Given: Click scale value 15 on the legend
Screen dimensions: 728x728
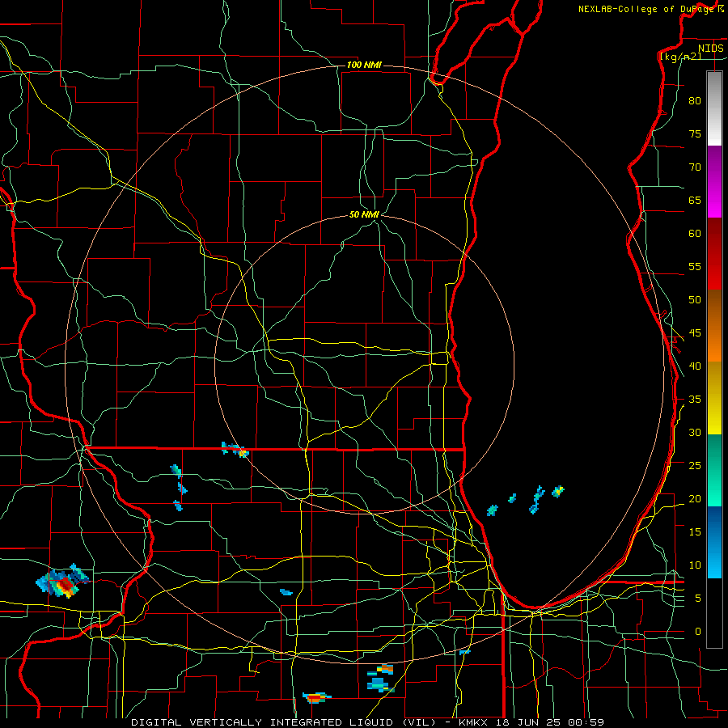Looking at the screenshot, I should pos(695,531).
